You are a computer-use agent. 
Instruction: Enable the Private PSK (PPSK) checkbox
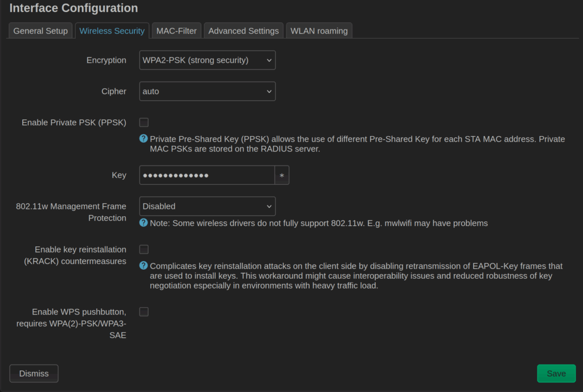[144, 122]
